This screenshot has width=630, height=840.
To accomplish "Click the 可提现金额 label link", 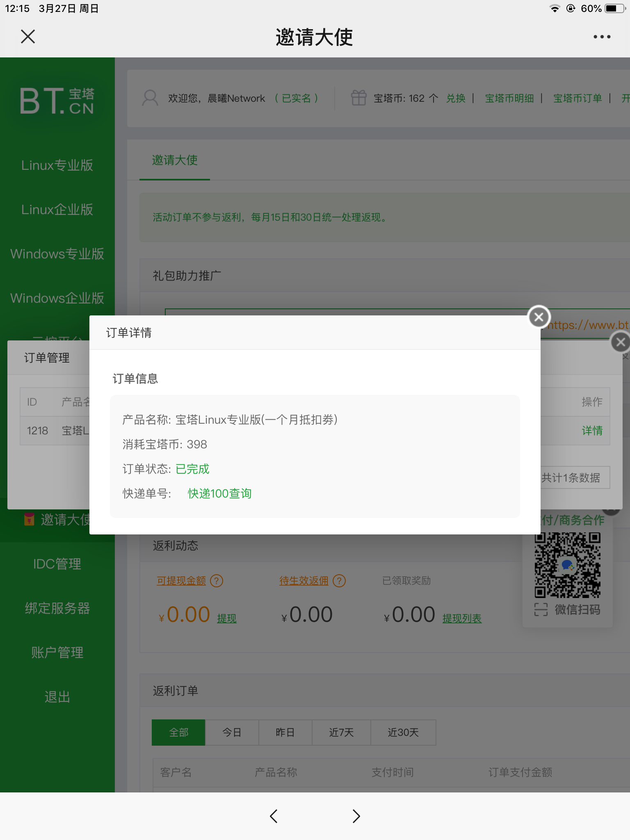I will [181, 581].
